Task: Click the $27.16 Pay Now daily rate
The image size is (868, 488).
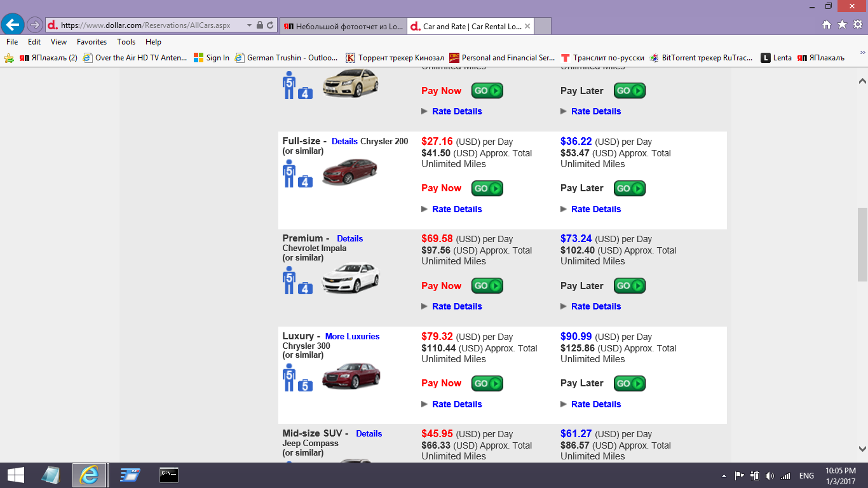Action: pos(437,141)
